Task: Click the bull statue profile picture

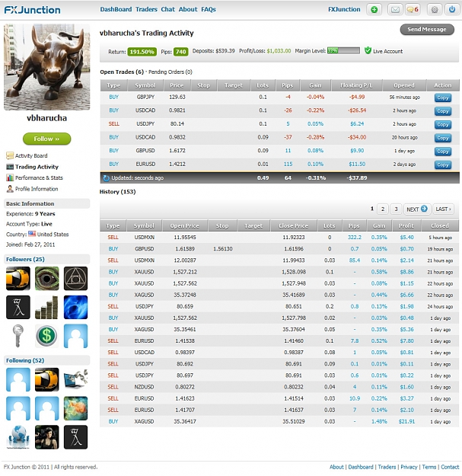Action: [46, 67]
